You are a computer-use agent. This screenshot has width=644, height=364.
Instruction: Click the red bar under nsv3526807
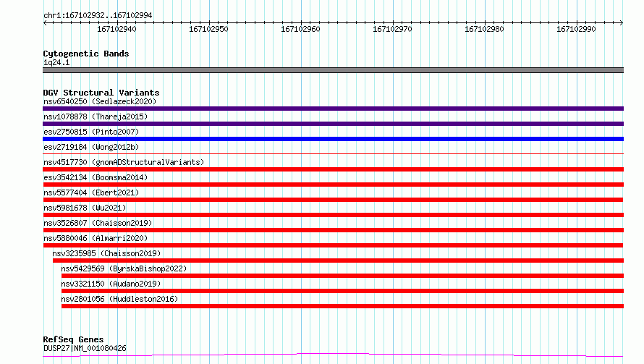333,230
